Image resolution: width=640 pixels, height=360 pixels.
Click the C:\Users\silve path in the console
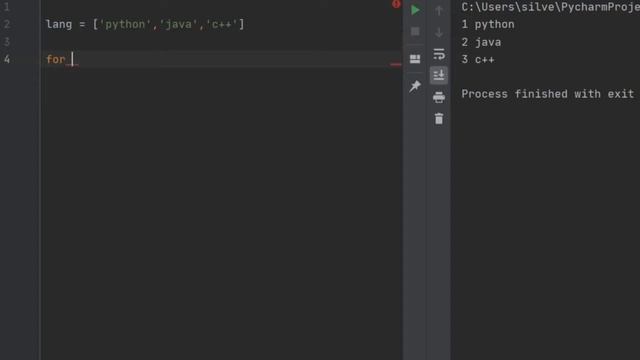click(x=551, y=7)
